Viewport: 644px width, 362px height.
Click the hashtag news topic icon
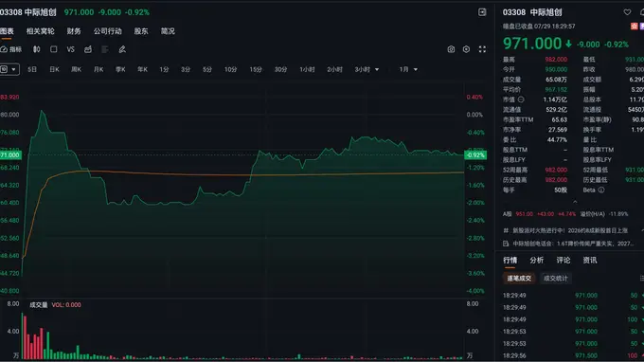[x=506, y=230]
